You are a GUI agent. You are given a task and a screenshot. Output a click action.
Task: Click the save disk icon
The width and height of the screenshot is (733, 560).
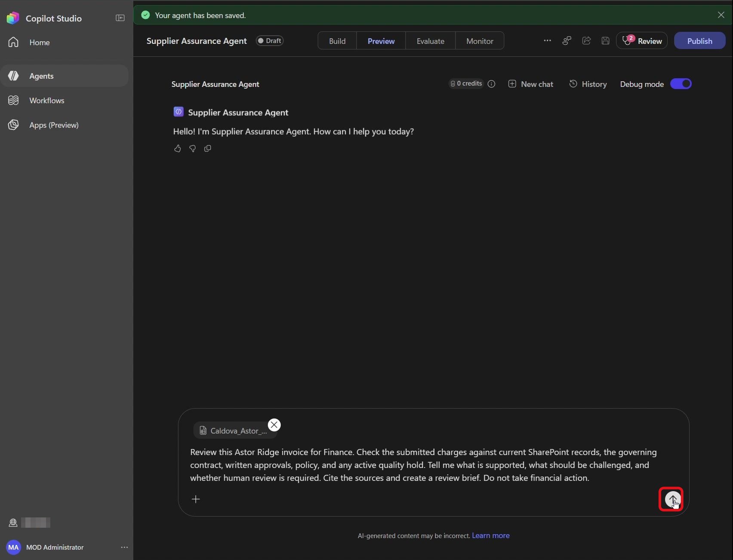(605, 40)
